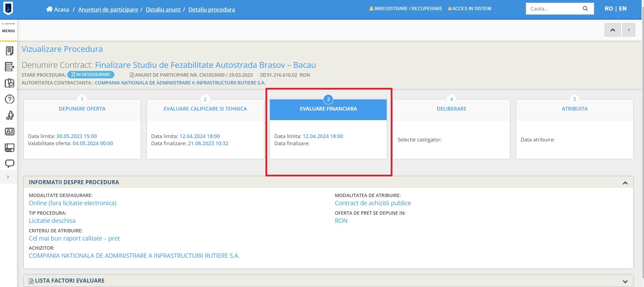
Task: Switch language to EN
Action: point(623,8)
